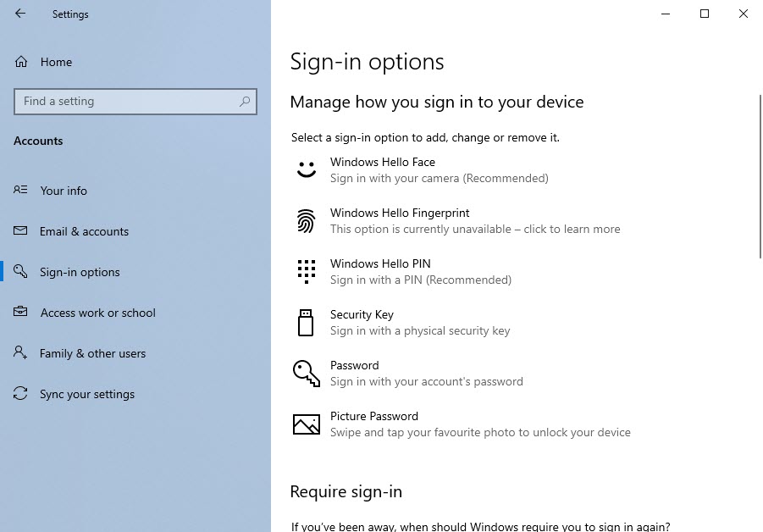Click the Windows Hello Fingerprint icon
763x532 pixels.
click(306, 221)
